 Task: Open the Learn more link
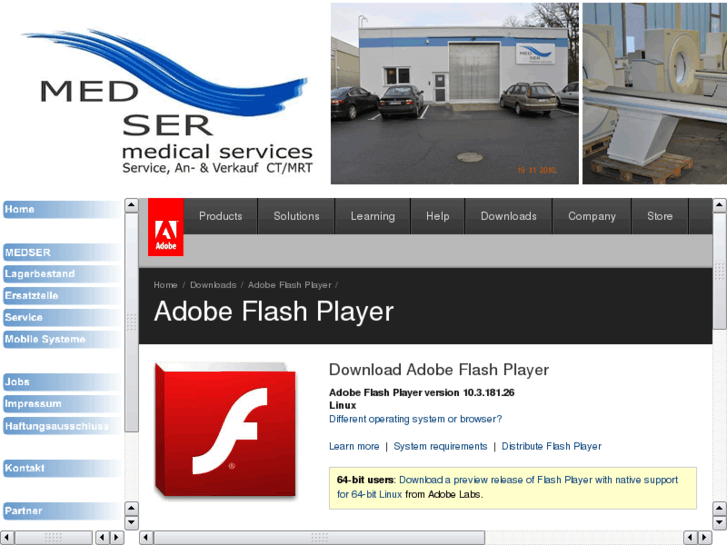click(x=354, y=446)
